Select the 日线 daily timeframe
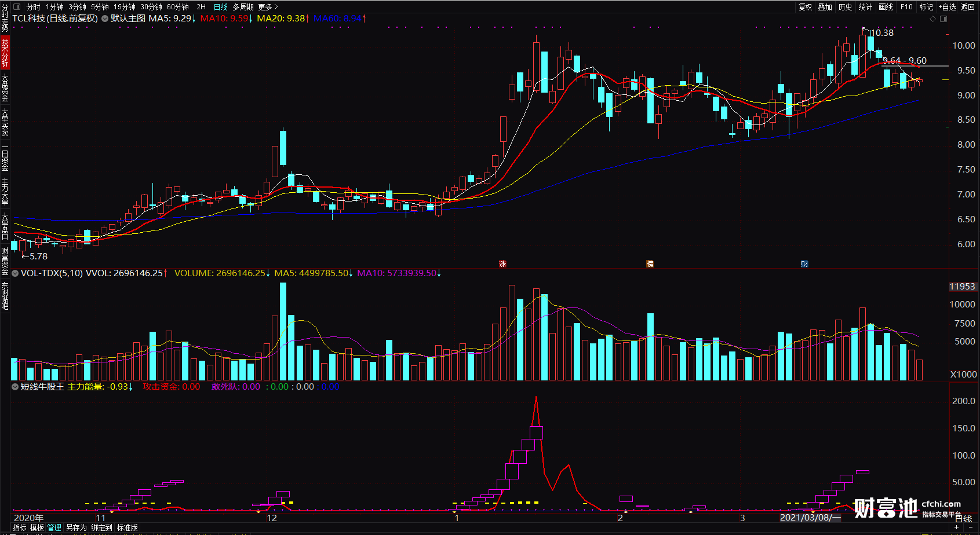 (x=221, y=7)
